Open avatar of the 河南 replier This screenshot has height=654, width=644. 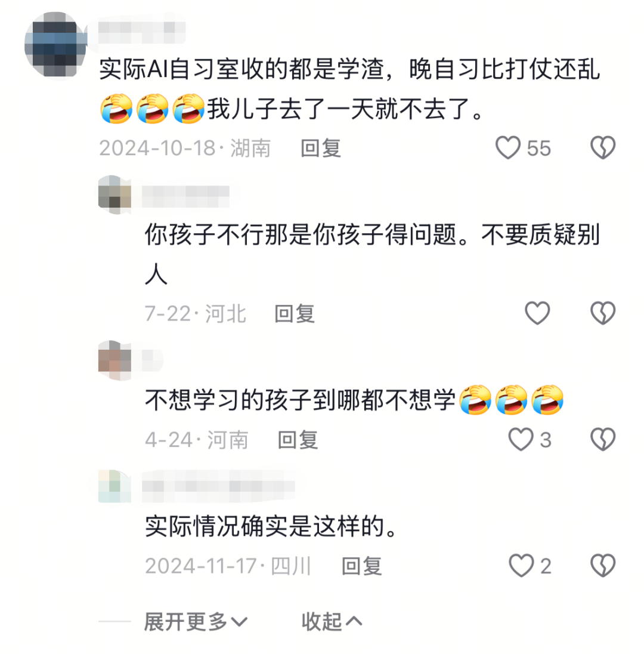coord(114,360)
